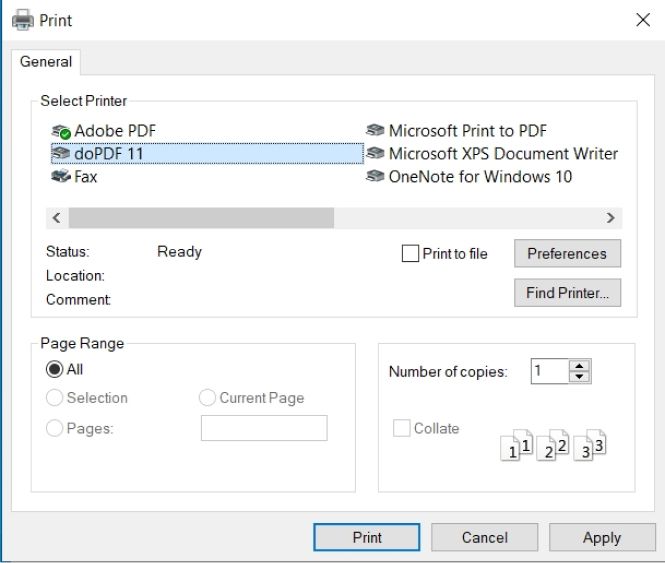Screen dimensions: 665x563
Task: Select the All page range radio button
Action: [54, 369]
